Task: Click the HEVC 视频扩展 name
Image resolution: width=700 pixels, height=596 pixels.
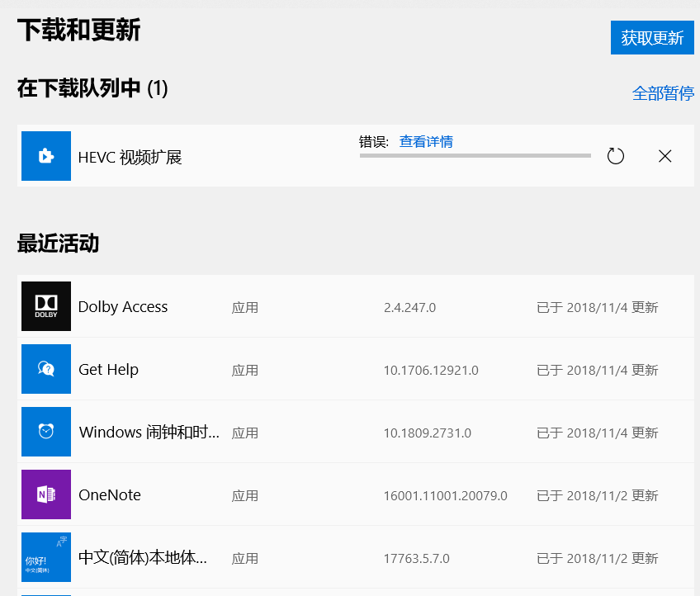Action: coord(130,157)
